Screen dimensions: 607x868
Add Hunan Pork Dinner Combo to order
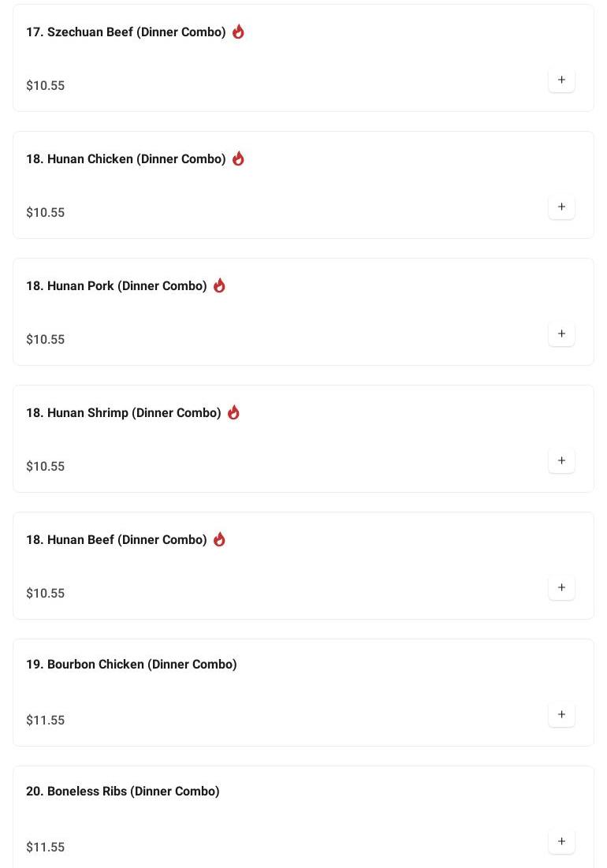561,333
